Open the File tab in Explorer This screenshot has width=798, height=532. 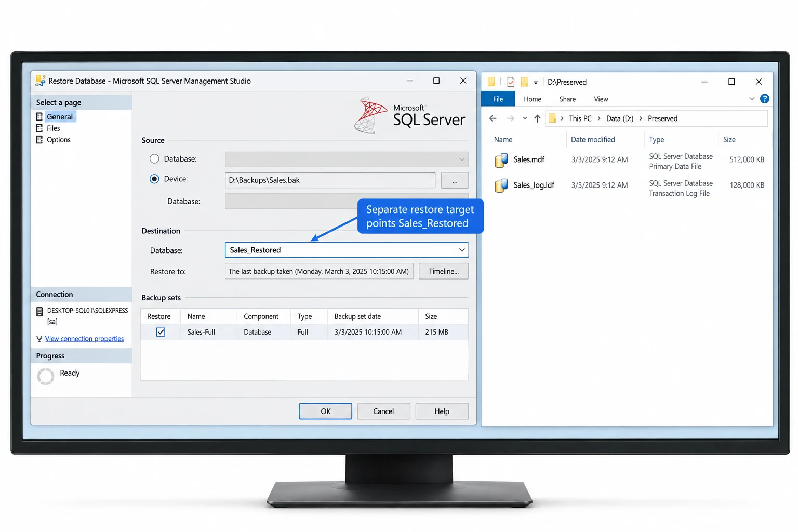tap(498, 99)
